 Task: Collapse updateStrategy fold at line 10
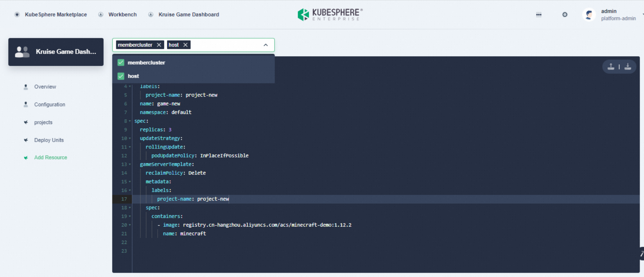coord(130,138)
